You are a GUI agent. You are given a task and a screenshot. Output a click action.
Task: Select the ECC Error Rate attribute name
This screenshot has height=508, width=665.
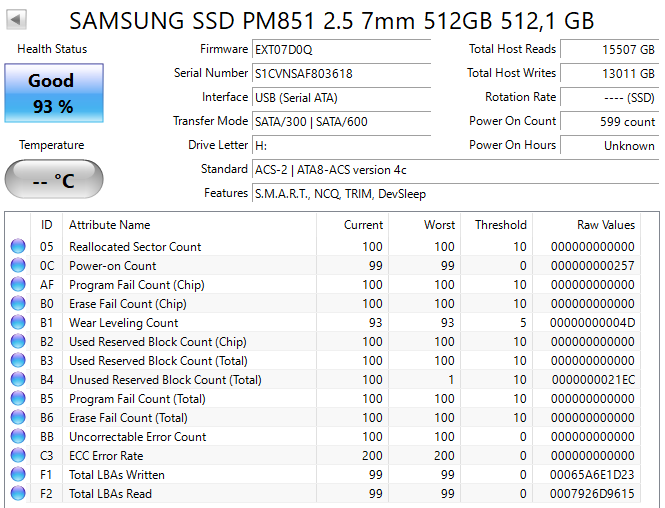pos(106,456)
